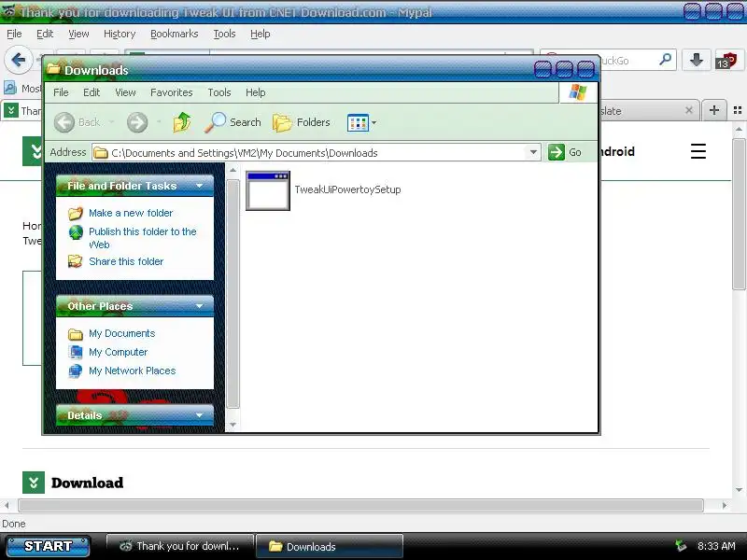This screenshot has height=560, width=747.
Task: Open the address bar dropdown arrow
Action: point(533,152)
